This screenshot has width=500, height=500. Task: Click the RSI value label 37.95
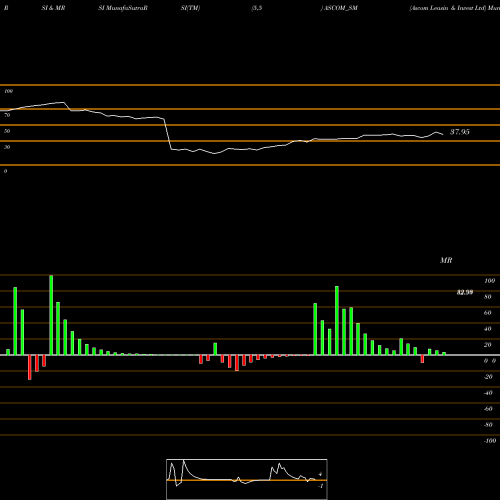[460, 132]
